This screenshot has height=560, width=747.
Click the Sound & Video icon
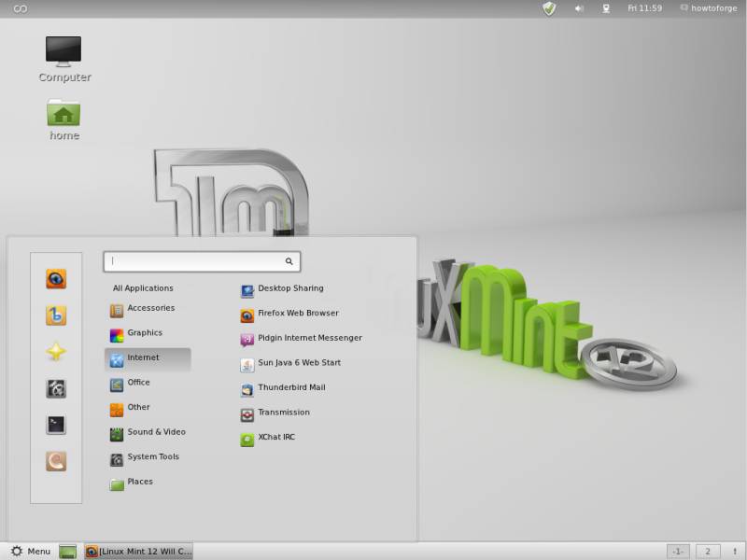tap(117, 434)
